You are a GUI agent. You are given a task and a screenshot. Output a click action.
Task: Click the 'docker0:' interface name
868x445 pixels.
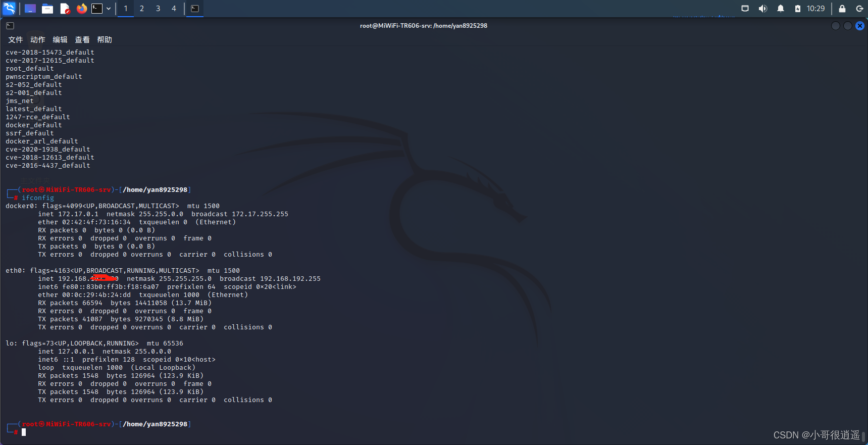click(x=22, y=206)
